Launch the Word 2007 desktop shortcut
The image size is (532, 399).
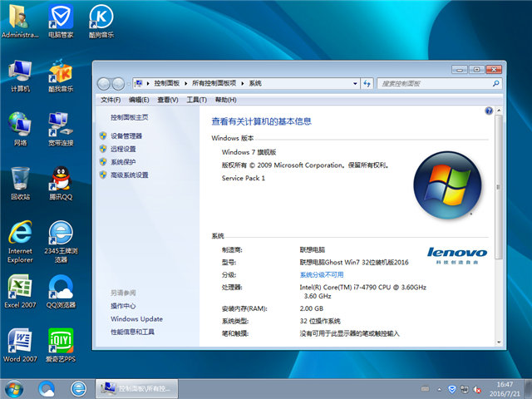pyautogui.click(x=20, y=341)
